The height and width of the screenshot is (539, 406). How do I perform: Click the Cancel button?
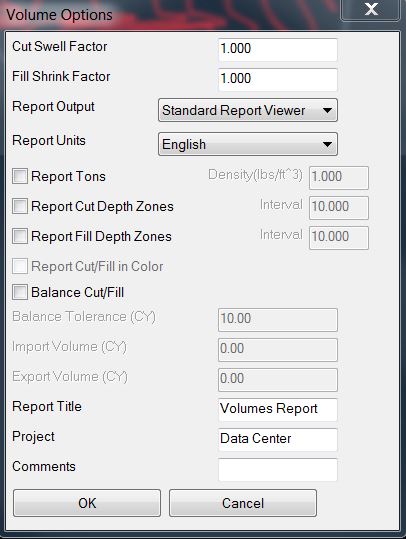pos(243,503)
